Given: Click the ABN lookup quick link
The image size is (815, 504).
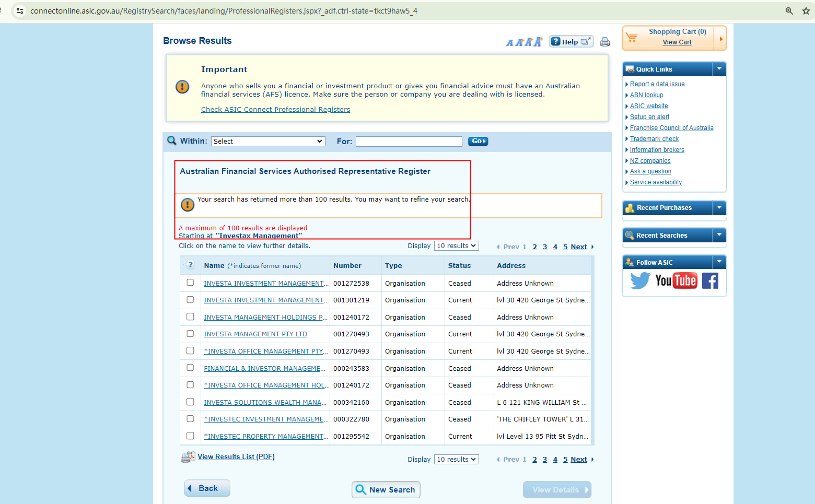Looking at the screenshot, I should point(647,95).
